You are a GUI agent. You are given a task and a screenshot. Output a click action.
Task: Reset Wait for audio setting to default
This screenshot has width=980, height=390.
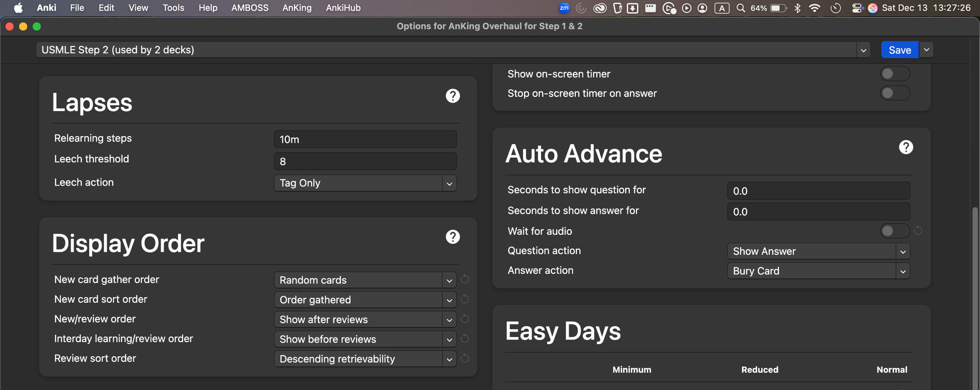918,231
